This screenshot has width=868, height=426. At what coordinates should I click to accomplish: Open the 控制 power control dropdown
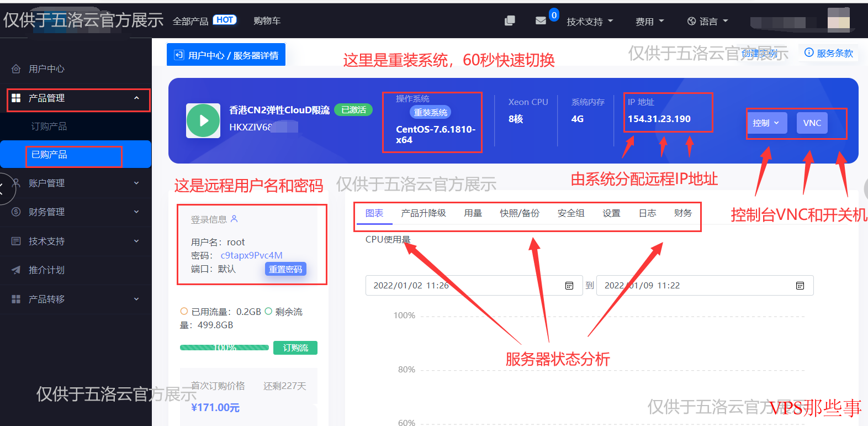pos(766,123)
